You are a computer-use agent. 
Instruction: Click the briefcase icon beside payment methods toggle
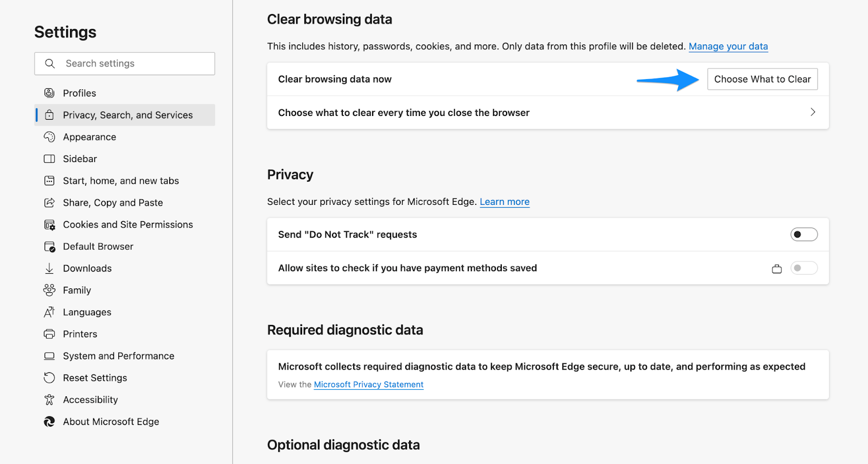click(x=777, y=268)
